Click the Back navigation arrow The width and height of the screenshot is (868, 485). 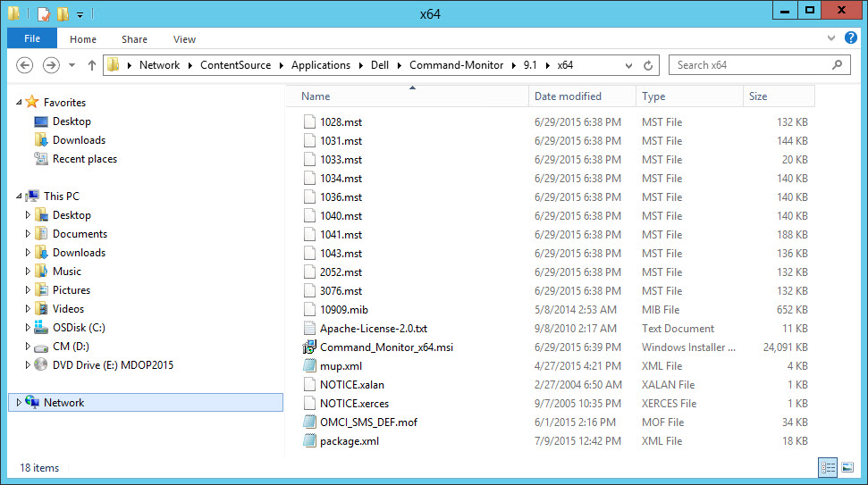click(25, 65)
